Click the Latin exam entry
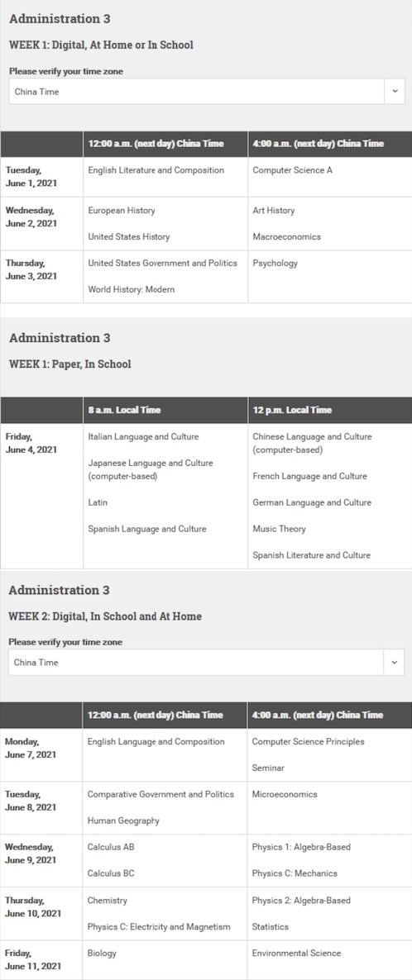The image size is (412, 980). (98, 502)
